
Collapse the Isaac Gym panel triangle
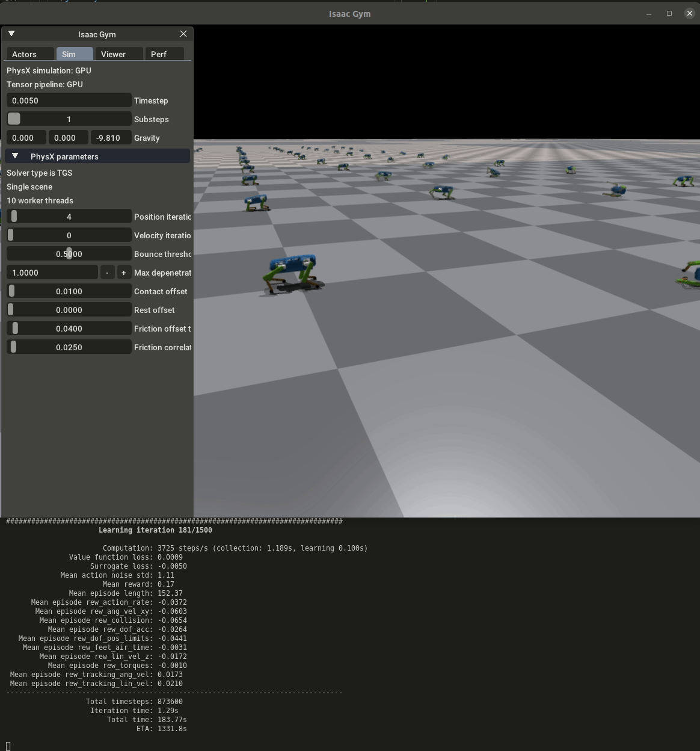point(11,34)
